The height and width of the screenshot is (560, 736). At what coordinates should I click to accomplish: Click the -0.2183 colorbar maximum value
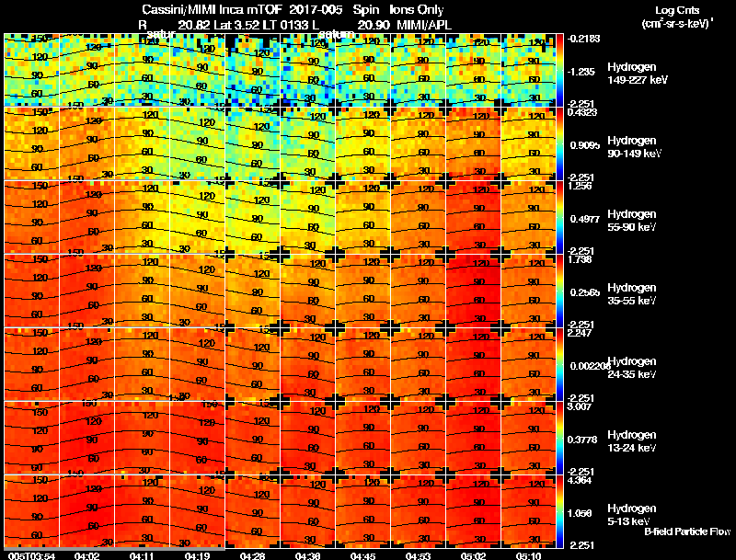tap(583, 39)
